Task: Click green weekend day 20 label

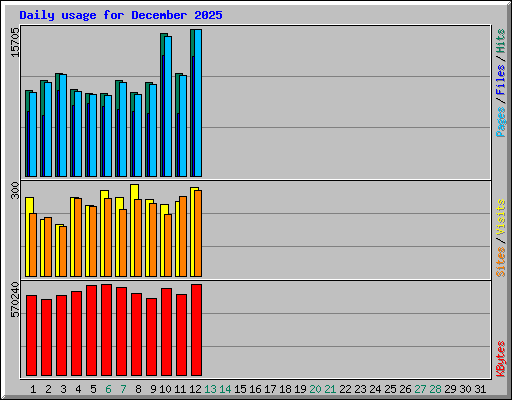Action: [315, 389]
